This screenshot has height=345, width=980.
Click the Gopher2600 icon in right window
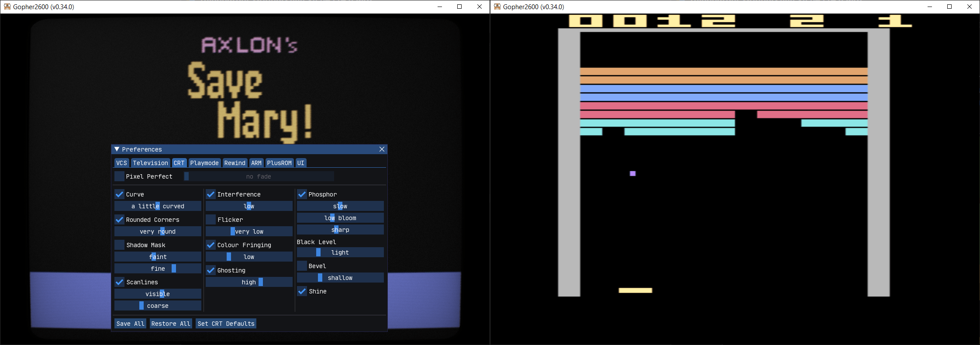[x=497, y=7]
